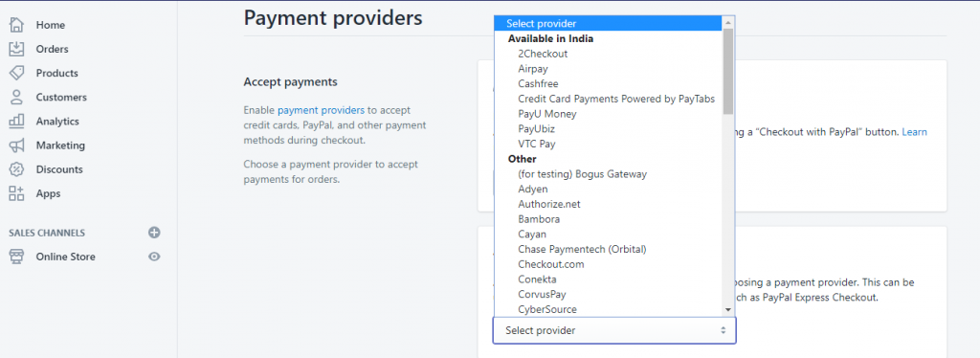Click the Products tag icon
980x358 pixels.
tap(17, 73)
